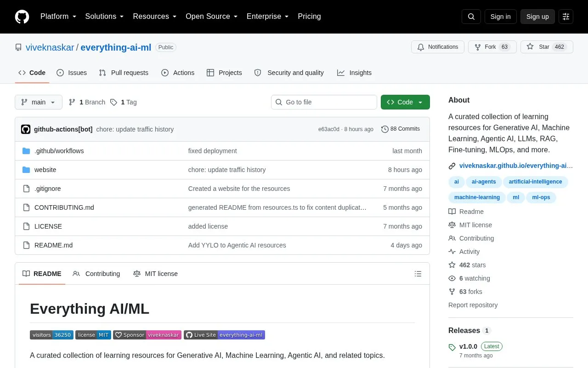Click the website folder icon
588x368 pixels.
[x=26, y=170]
